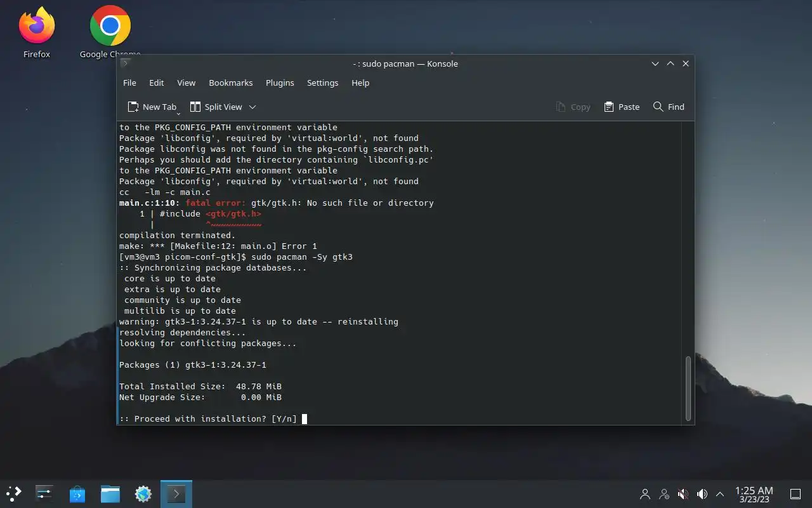Image resolution: width=812 pixels, height=508 pixels.
Task: Open the globe settings app in taskbar
Action: pyautogui.click(x=143, y=493)
